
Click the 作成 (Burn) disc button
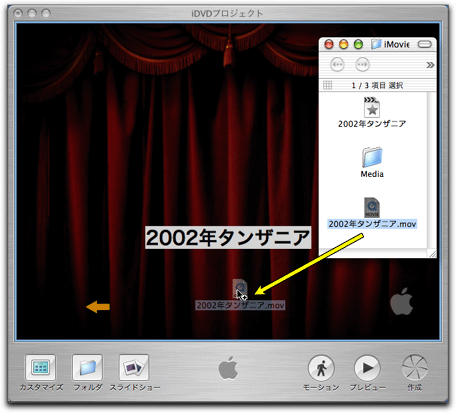(x=414, y=368)
